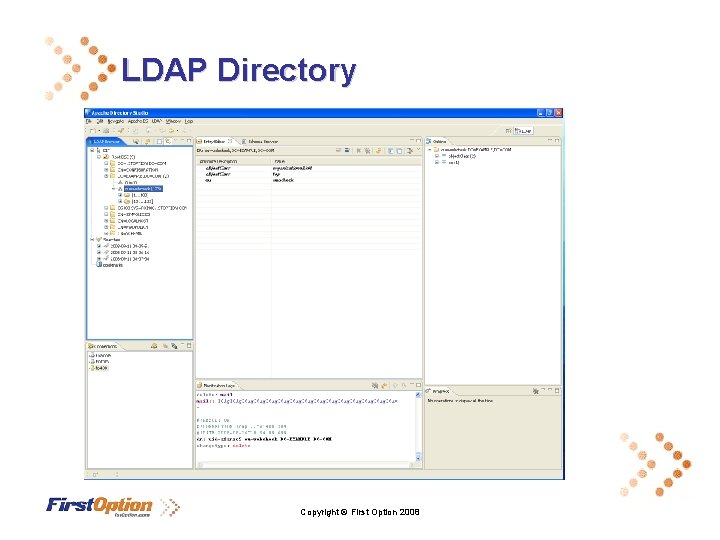Open the LDAP menu
Viewport: 720px width, 540px height.
[157, 122]
